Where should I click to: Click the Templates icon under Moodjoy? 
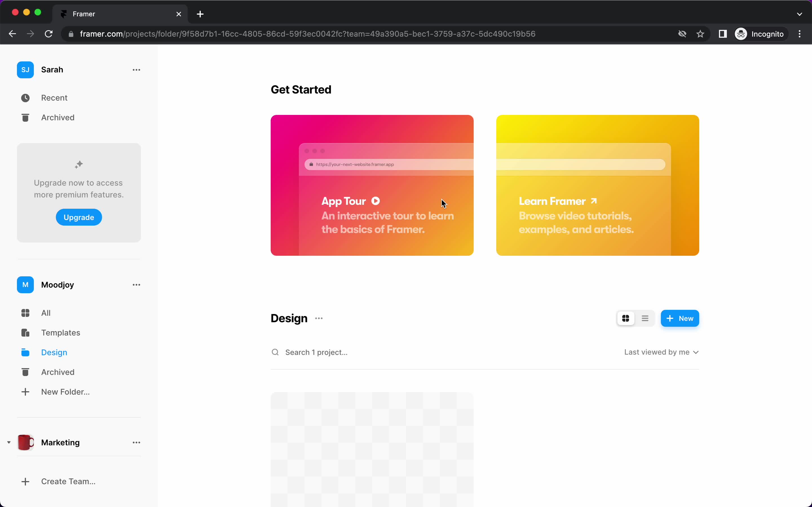click(25, 332)
